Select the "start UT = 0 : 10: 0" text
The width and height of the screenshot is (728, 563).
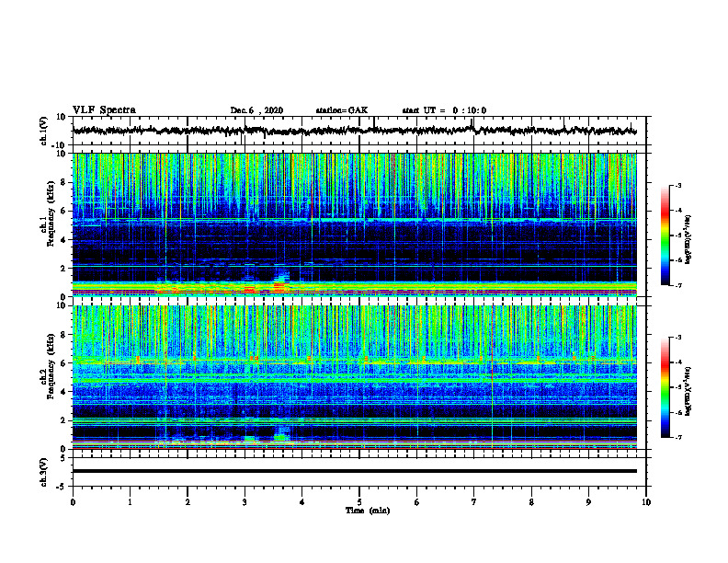click(444, 110)
